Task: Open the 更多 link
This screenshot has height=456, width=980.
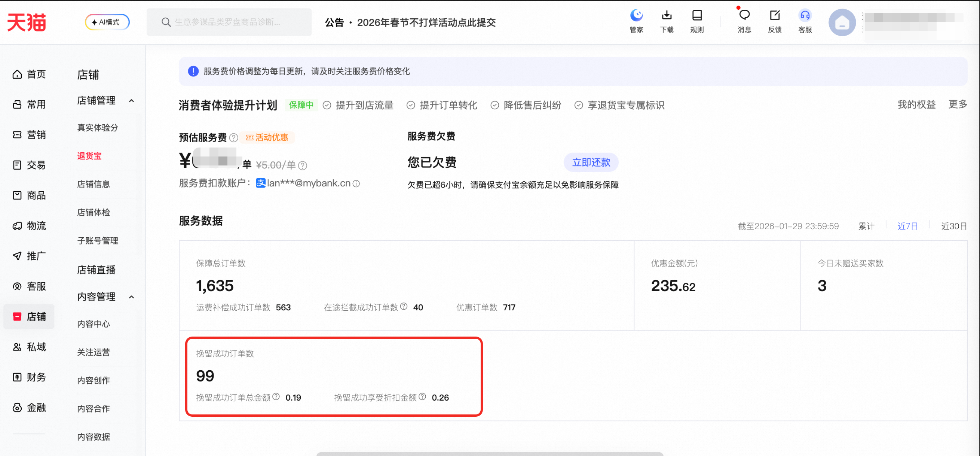Action: click(x=958, y=105)
